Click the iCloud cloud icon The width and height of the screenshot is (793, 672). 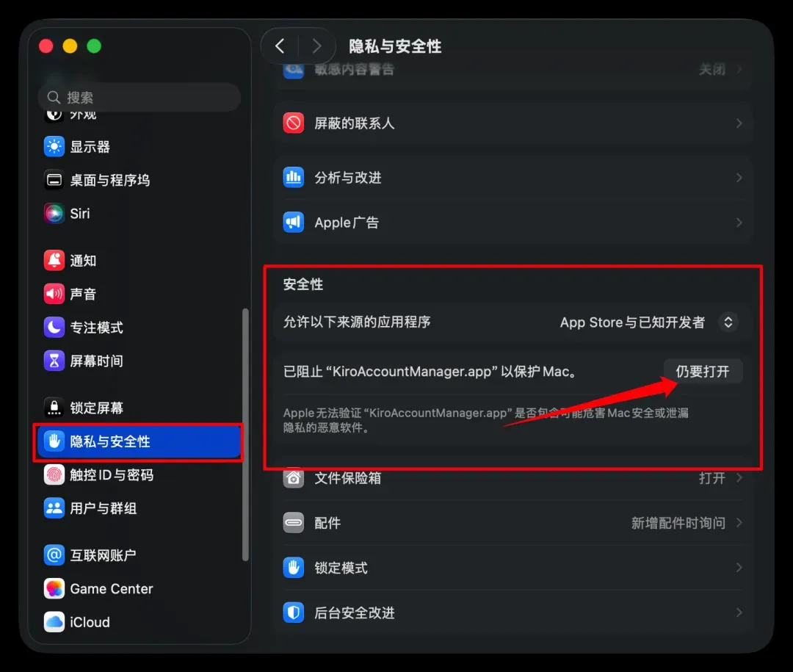pyautogui.click(x=54, y=622)
